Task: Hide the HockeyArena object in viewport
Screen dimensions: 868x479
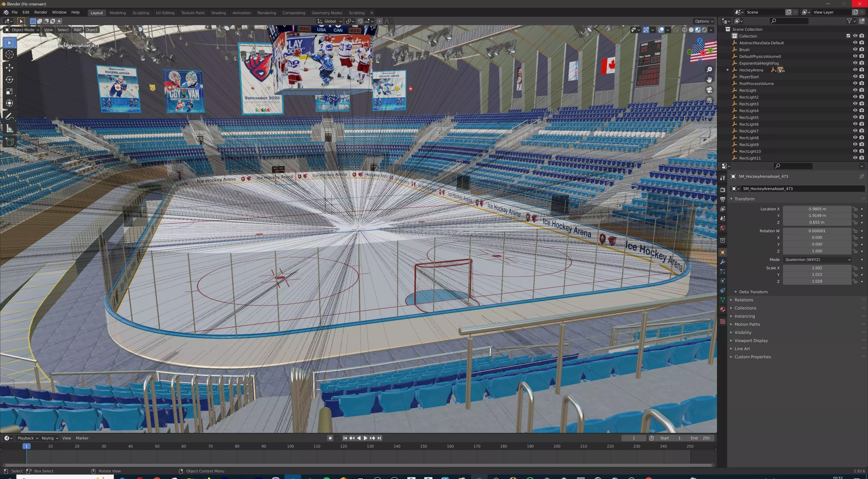Action: tap(855, 70)
